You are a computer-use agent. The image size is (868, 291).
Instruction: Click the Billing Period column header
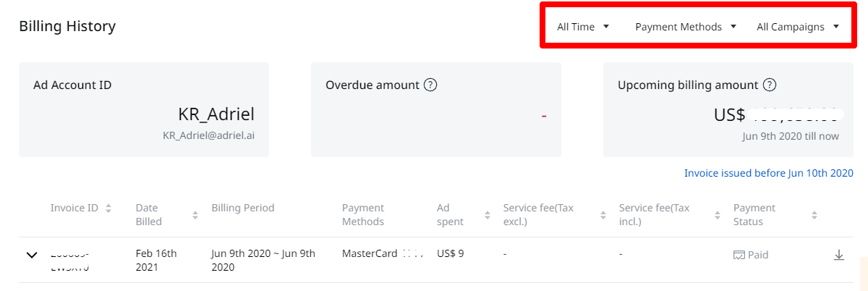pyautogui.click(x=243, y=208)
